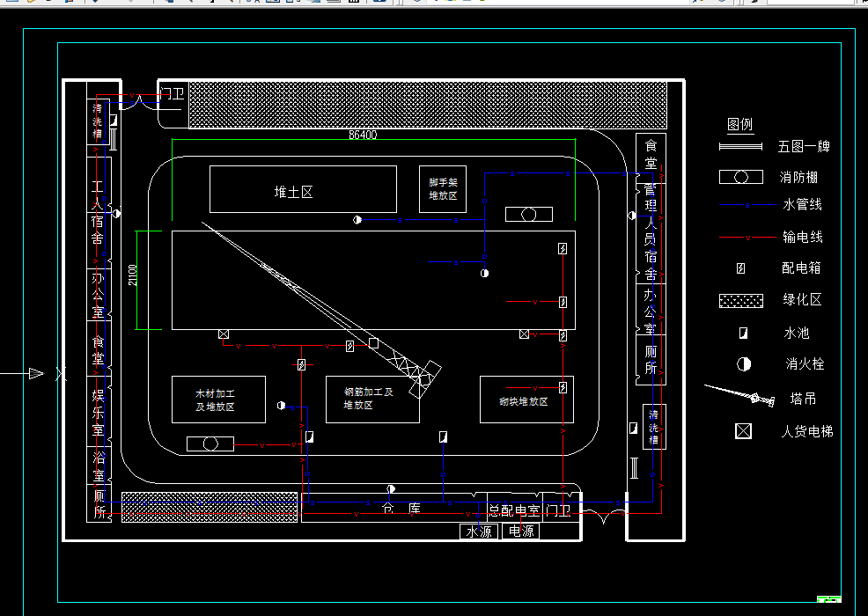
Task: Select the fire shed symbol below 木材加工及堆放区
Action: pos(210,444)
